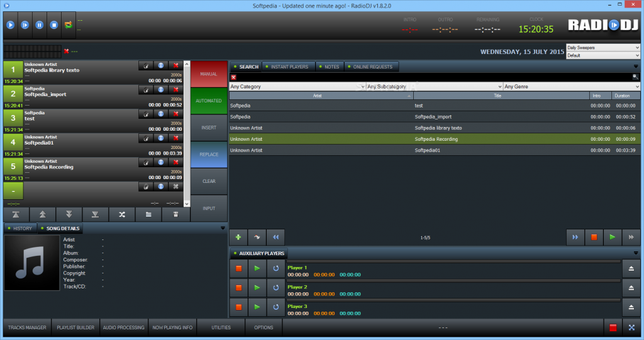This screenshot has height=340, width=644.
Task: Toggle loop on auxiliary Player 3
Action: pos(275,307)
